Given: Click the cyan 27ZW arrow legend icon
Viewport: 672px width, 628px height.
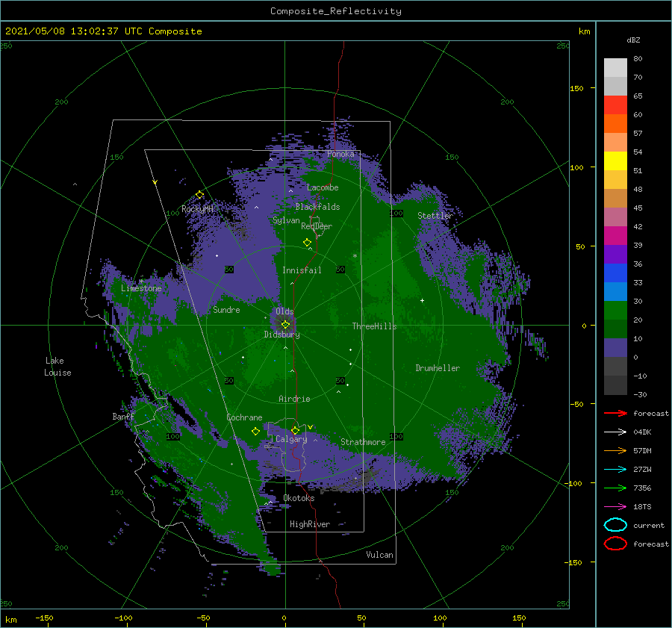Looking at the screenshot, I should pyautogui.click(x=615, y=470).
